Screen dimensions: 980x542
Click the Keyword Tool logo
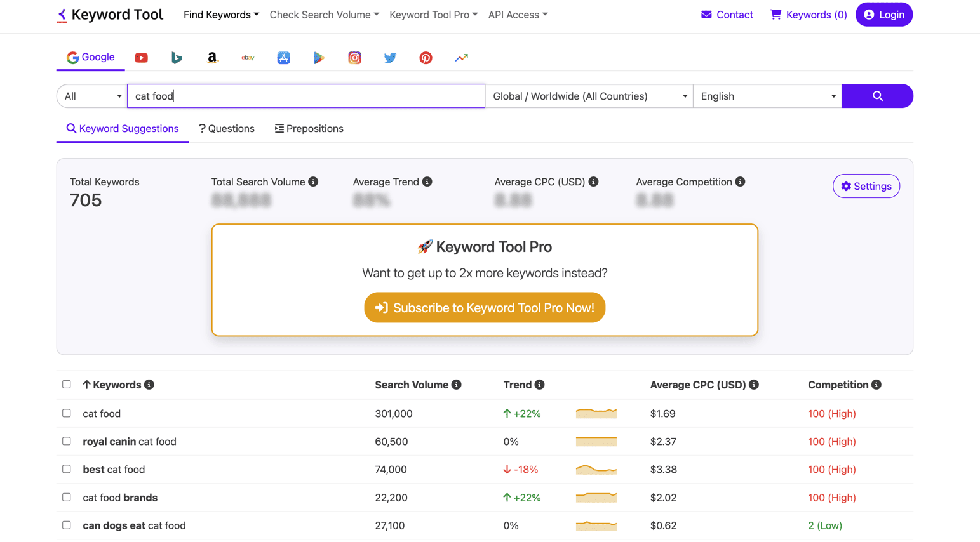pos(110,15)
